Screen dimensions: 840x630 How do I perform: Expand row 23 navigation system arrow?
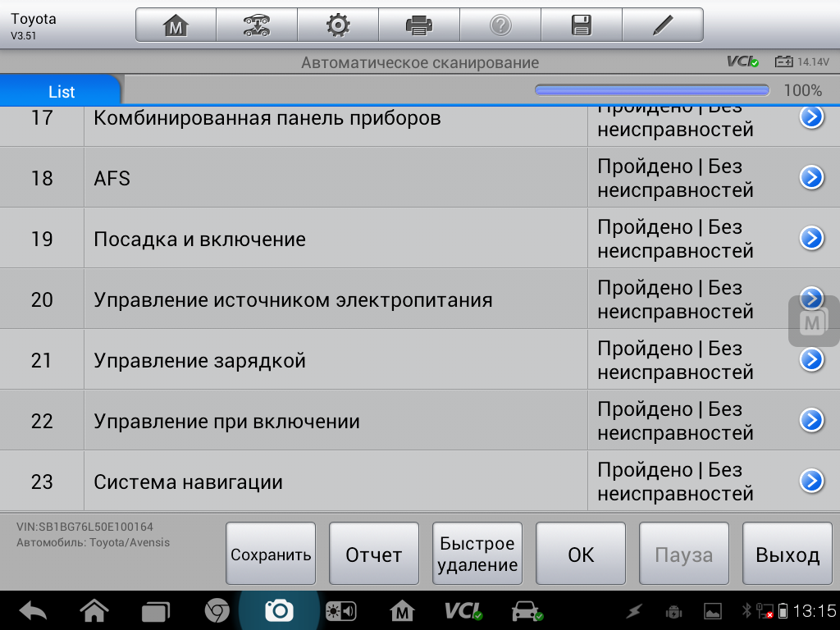[811, 481]
